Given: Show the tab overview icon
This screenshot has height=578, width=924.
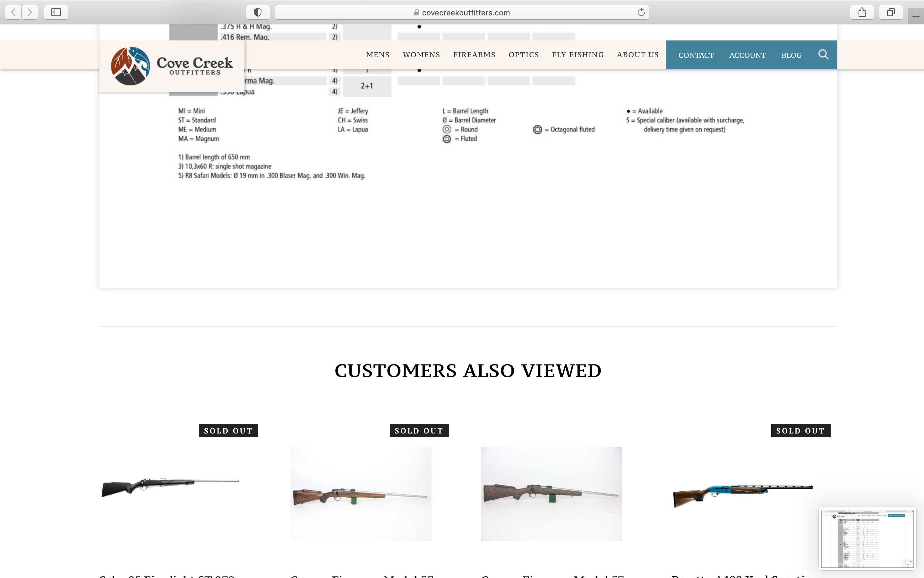Looking at the screenshot, I should click(x=890, y=12).
